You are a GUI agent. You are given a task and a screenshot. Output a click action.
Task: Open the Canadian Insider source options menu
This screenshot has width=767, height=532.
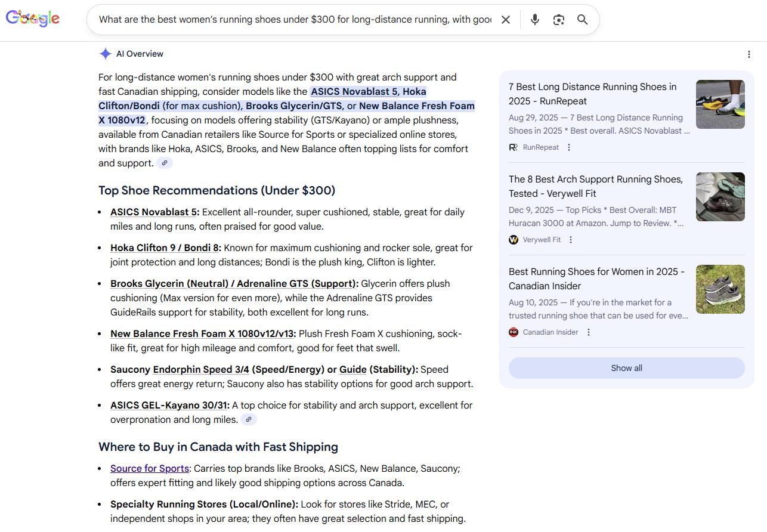pyautogui.click(x=589, y=332)
